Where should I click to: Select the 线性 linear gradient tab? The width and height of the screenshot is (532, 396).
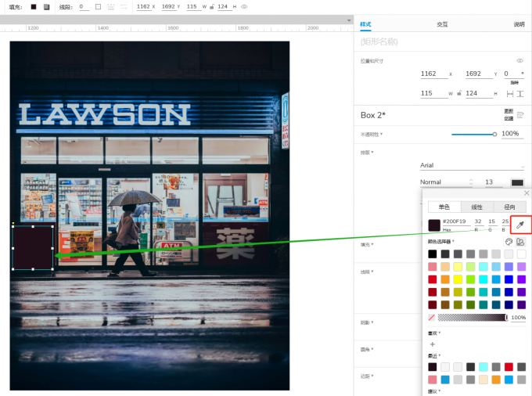(476, 207)
